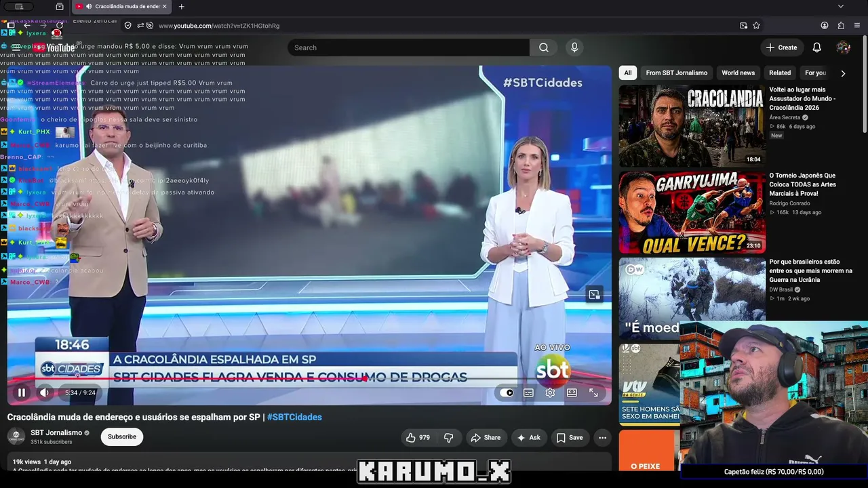Select the From SBT Jornalismo chip
Viewport: 868px width, 488px height.
click(x=677, y=73)
